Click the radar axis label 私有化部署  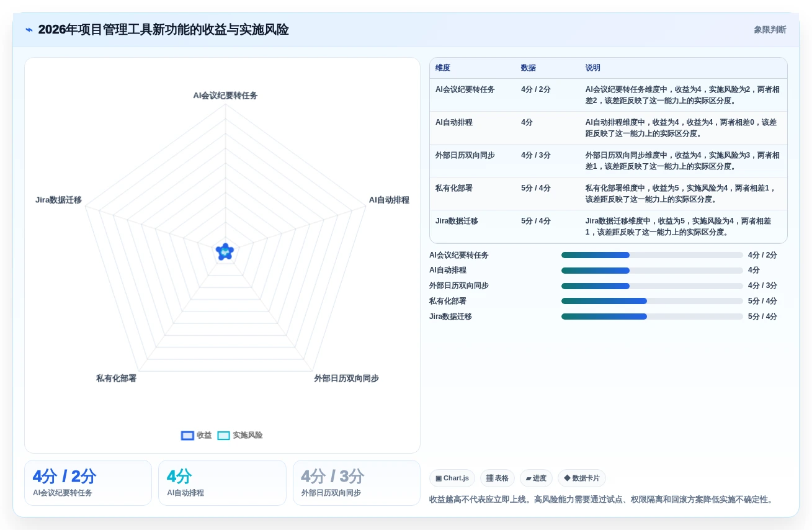pyautogui.click(x=116, y=379)
